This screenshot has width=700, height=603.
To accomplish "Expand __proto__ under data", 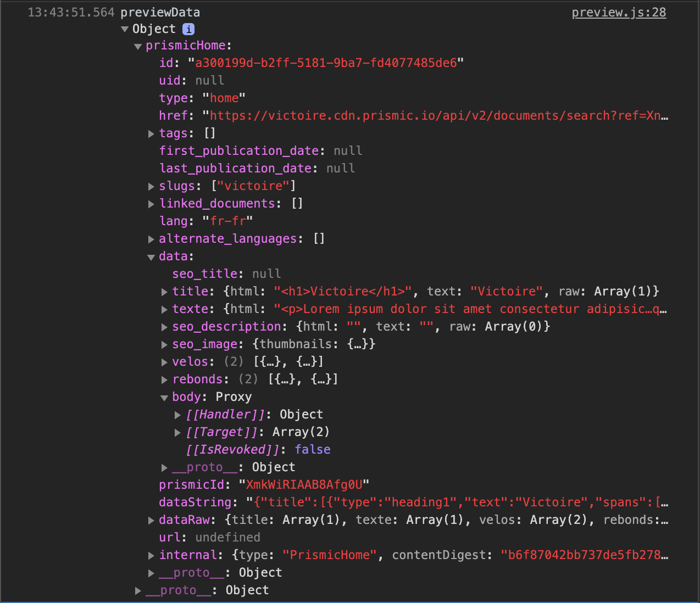I will click(164, 467).
